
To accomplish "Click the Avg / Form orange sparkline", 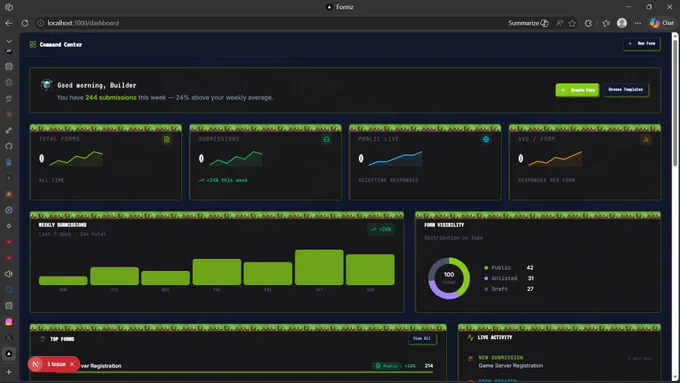I will click(x=555, y=158).
